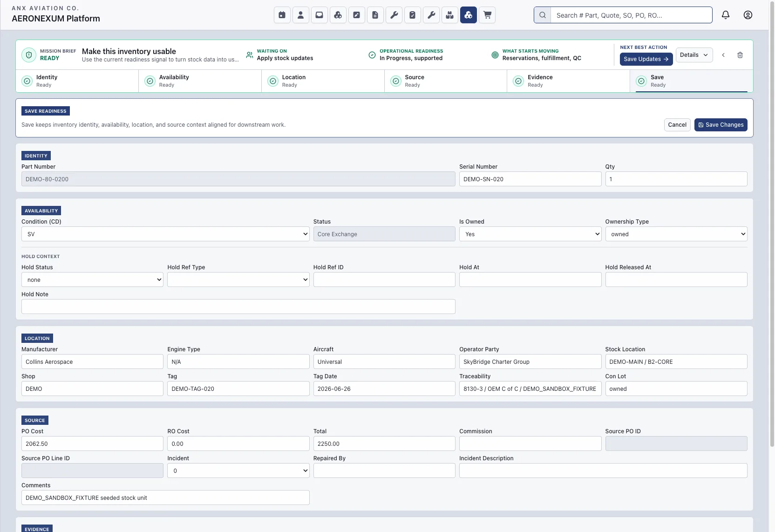Expand the Condition (CD) dropdown
Screen dimensions: 775x532
[x=165, y=234]
